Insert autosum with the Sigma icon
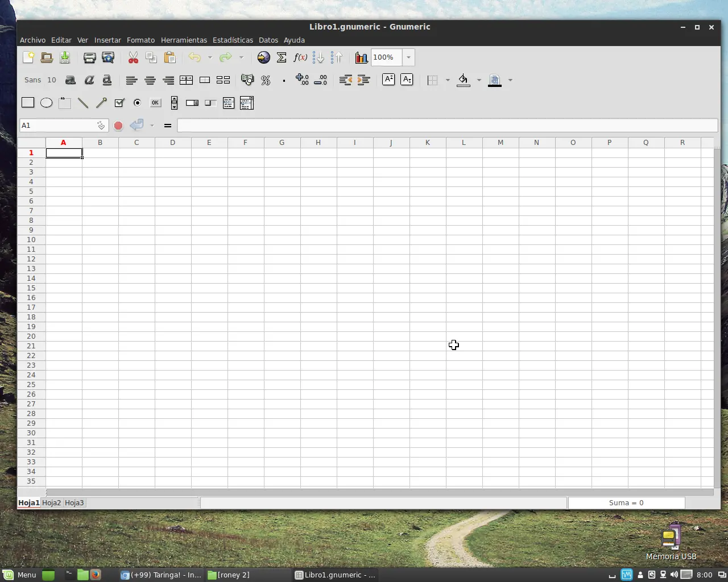728x582 pixels. 282,57
